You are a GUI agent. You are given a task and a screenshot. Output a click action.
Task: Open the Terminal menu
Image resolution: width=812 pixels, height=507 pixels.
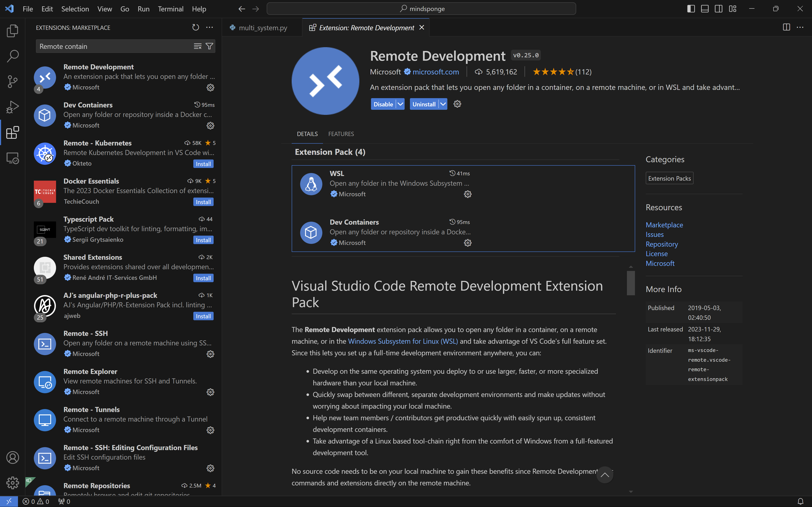click(x=170, y=9)
